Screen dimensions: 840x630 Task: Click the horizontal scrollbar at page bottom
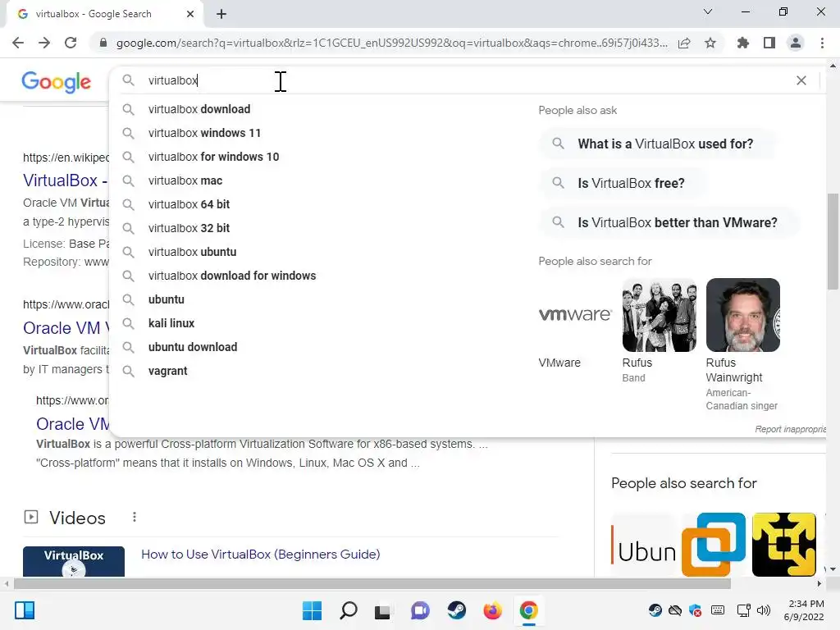372,583
